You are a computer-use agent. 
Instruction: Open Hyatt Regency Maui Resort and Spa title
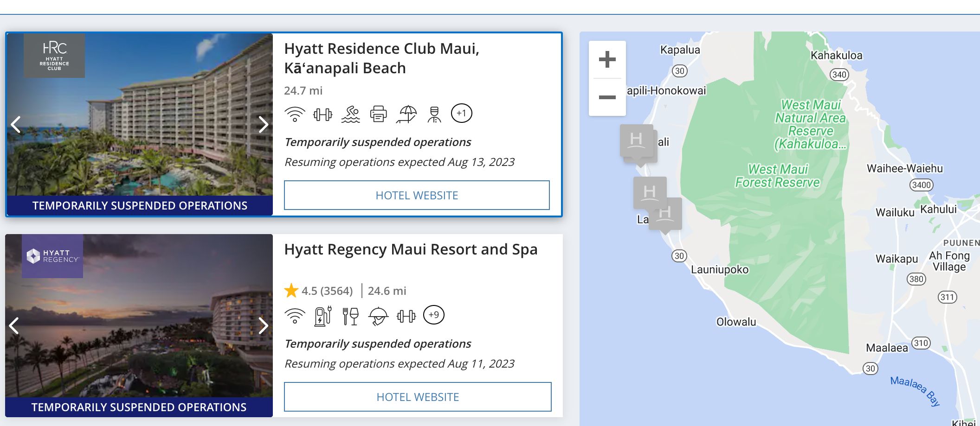pos(410,249)
